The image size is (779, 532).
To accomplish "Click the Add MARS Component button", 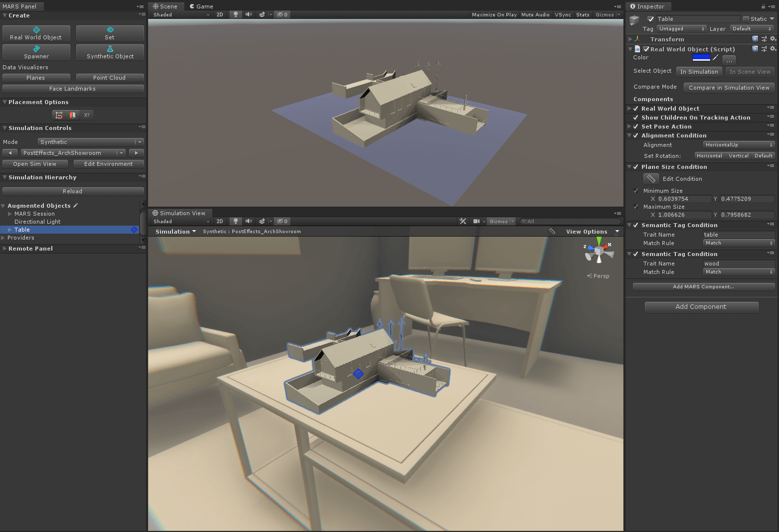I will (x=703, y=287).
